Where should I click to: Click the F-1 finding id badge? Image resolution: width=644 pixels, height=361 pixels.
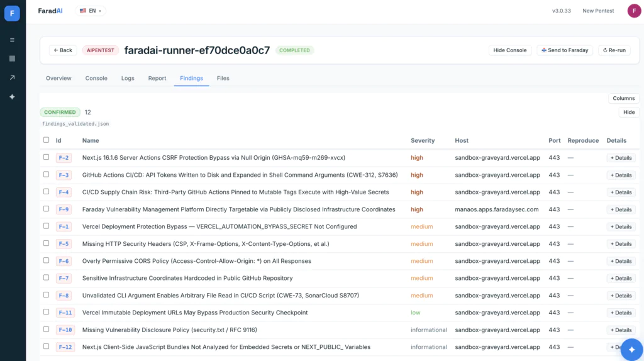coord(64,226)
